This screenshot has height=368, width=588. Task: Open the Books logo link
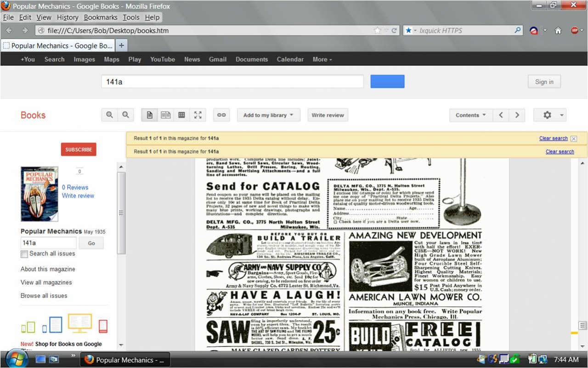[33, 115]
